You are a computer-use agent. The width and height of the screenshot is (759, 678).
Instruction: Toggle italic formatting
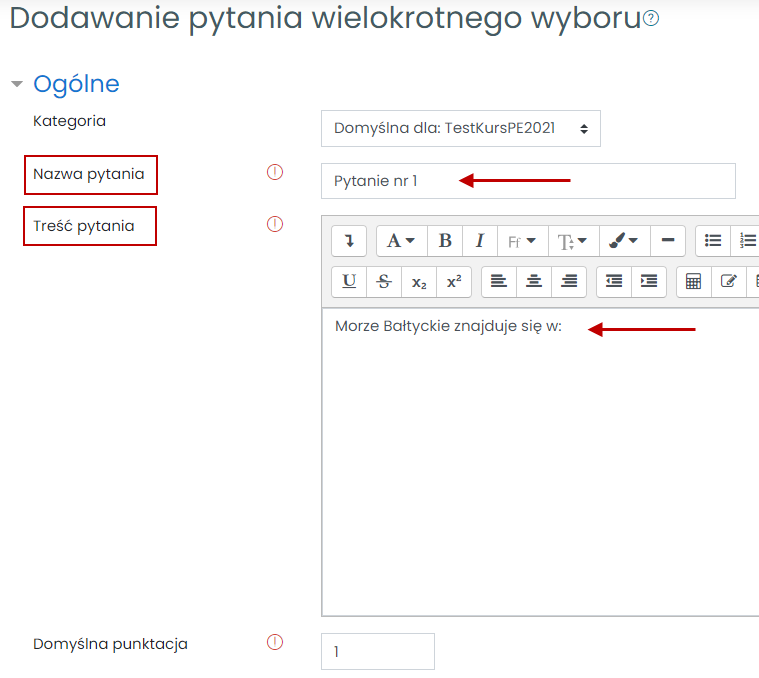480,241
